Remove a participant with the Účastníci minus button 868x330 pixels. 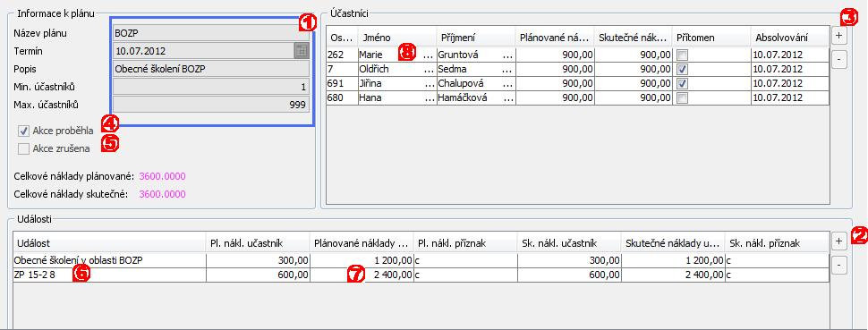pyautogui.click(x=838, y=59)
